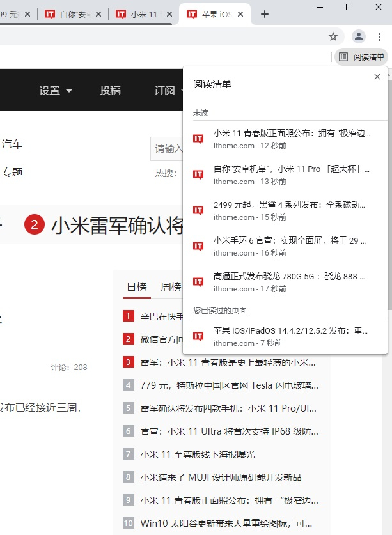
Task: Select the 苹果 iOS tab
Action: (215, 14)
